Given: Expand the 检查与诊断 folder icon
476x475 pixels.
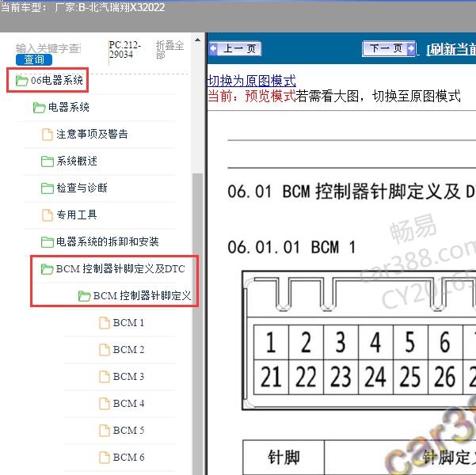Looking at the screenshot, I should pyautogui.click(x=48, y=188).
